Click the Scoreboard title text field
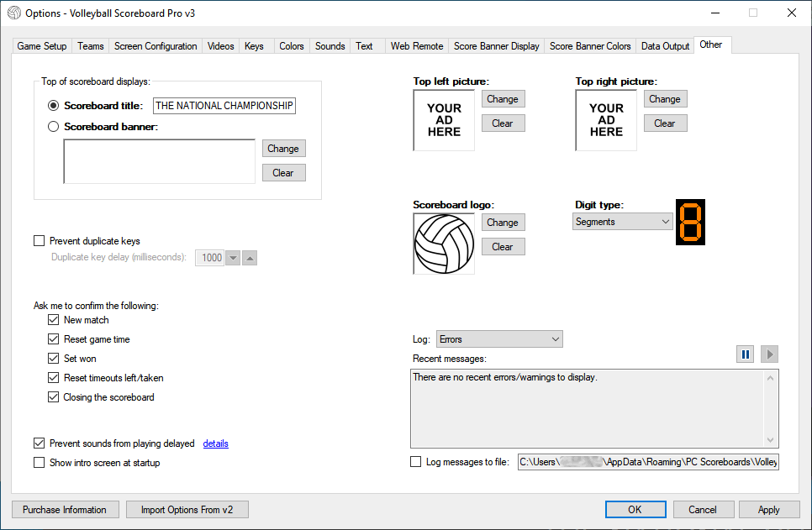The image size is (812, 530). pyautogui.click(x=224, y=106)
